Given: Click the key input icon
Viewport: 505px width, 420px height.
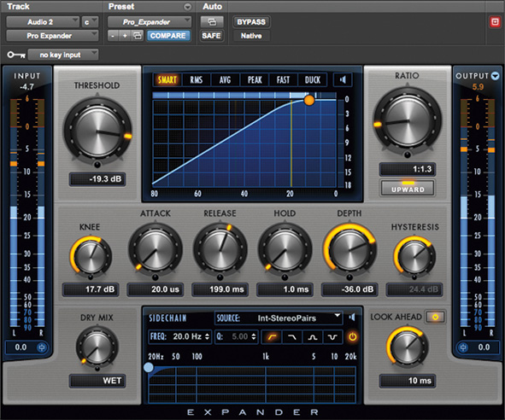Looking at the screenshot, I should pyautogui.click(x=16, y=55).
